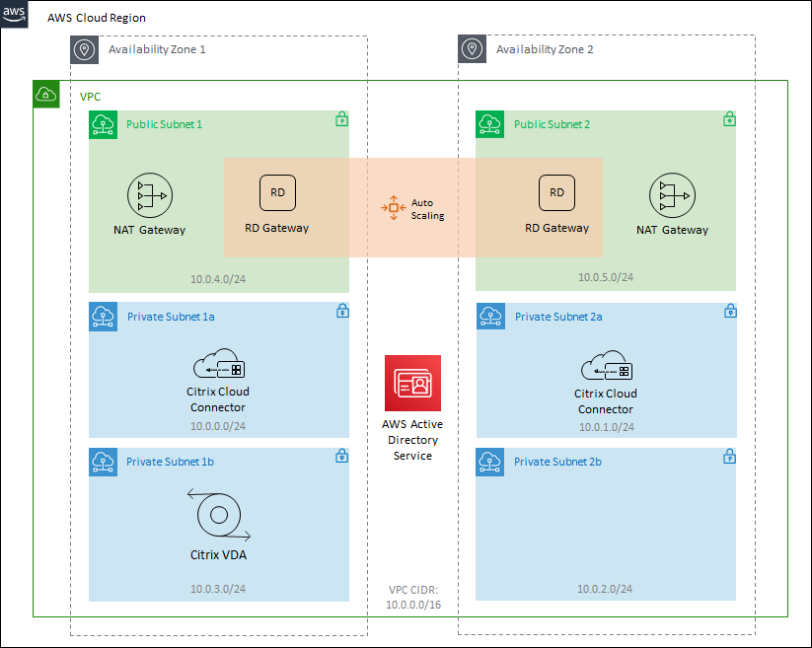The width and height of the screenshot is (812, 648).
Task: Click the orange Auto Scaling icon
Action: pyautogui.click(x=393, y=208)
